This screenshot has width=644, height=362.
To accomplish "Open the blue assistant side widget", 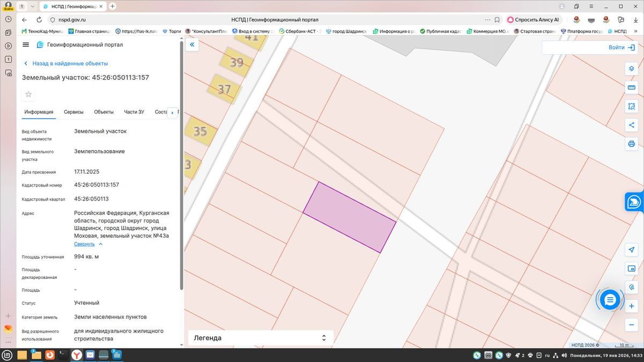I will click(634, 202).
